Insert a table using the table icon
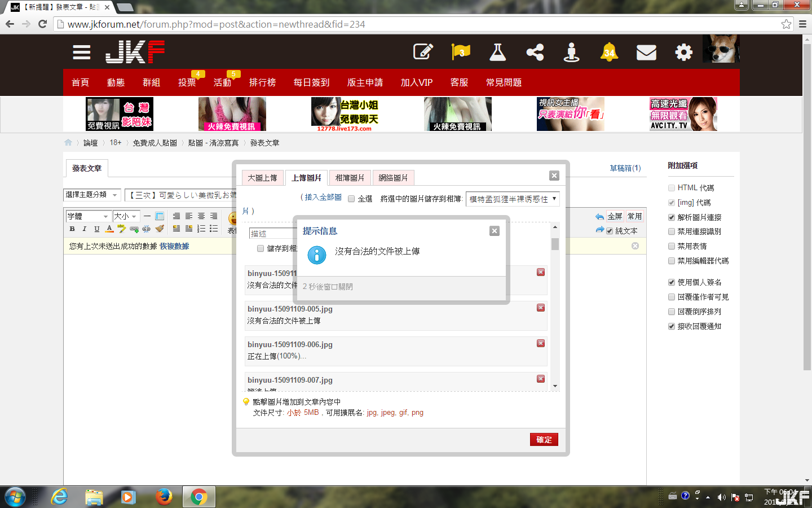 (160, 216)
